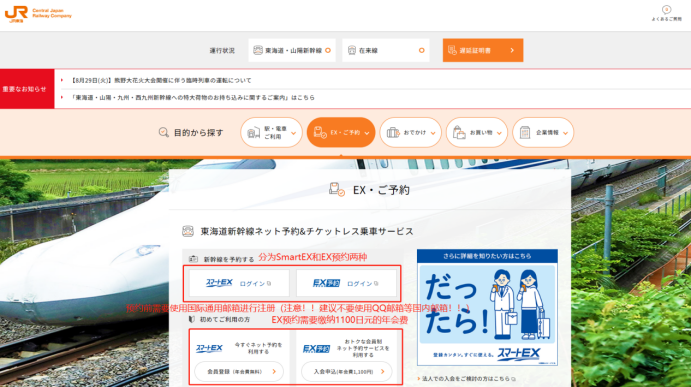Expand the おでかけ menu chevron

(433, 133)
